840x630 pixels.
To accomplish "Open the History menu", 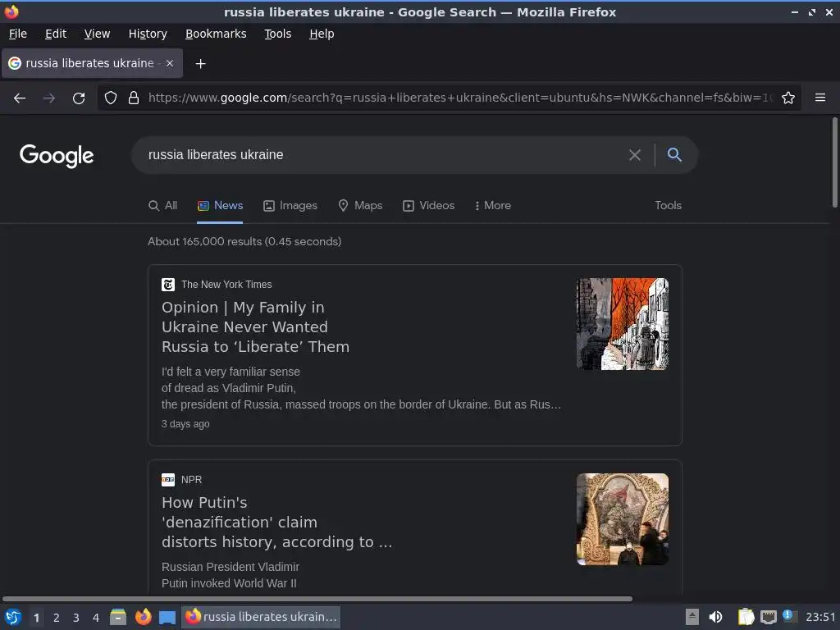I will tap(148, 34).
